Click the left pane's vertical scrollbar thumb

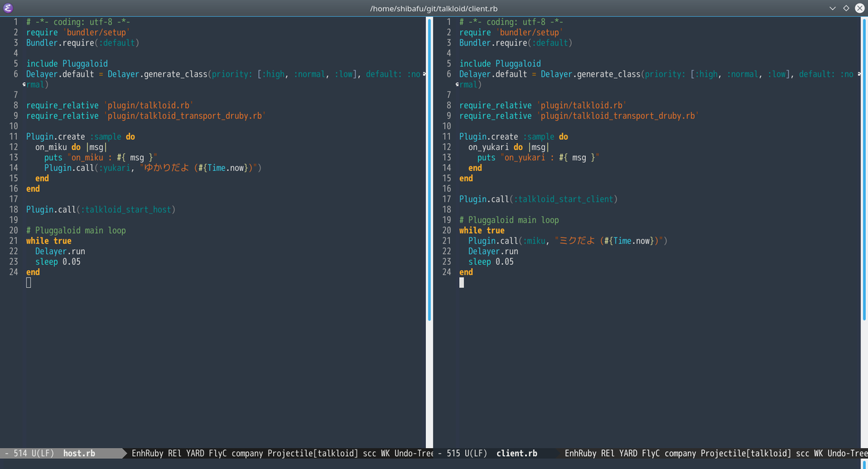(x=429, y=170)
